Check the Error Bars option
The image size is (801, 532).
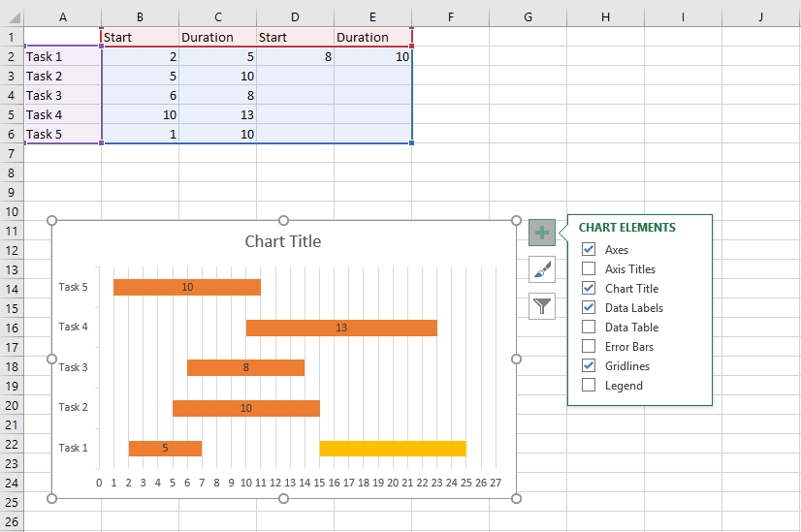[x=589, y=346]
